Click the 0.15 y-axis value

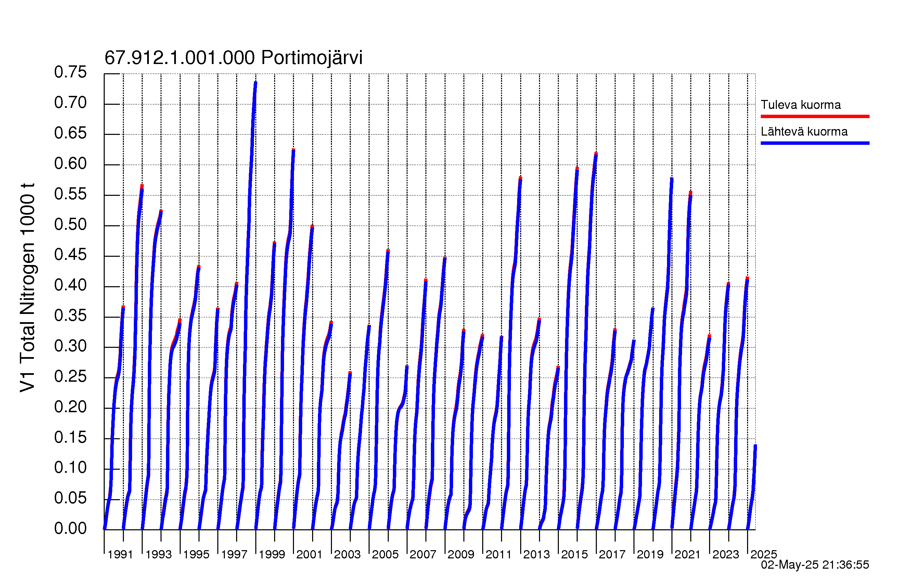pos(70,437)
